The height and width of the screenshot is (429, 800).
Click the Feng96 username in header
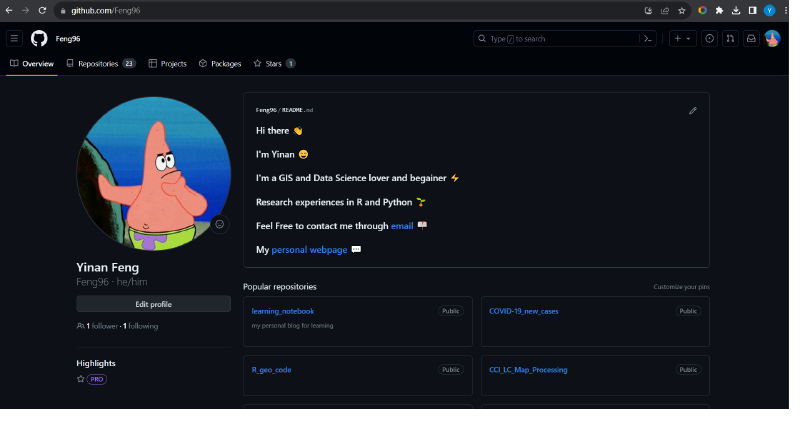(68, 39)
